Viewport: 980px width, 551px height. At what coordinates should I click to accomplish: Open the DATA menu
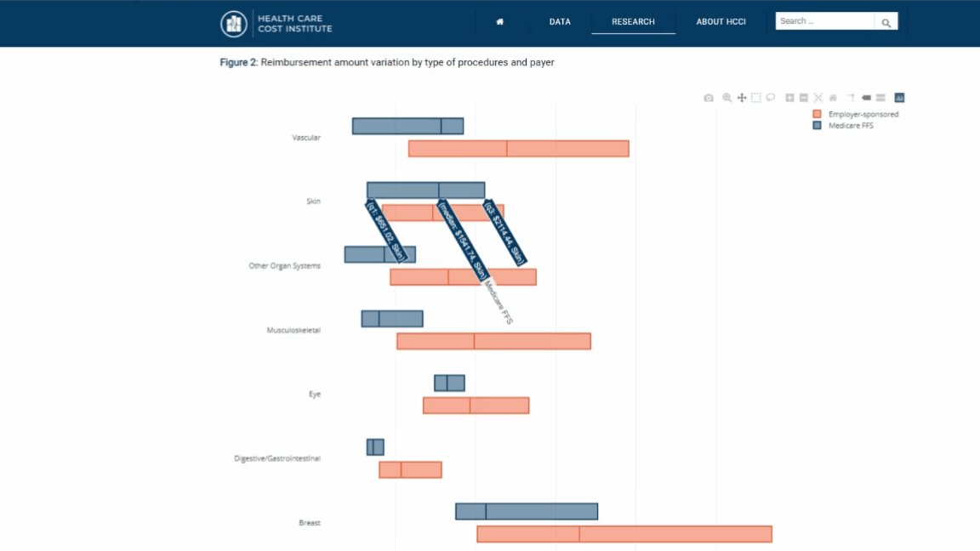click(560, 22)
